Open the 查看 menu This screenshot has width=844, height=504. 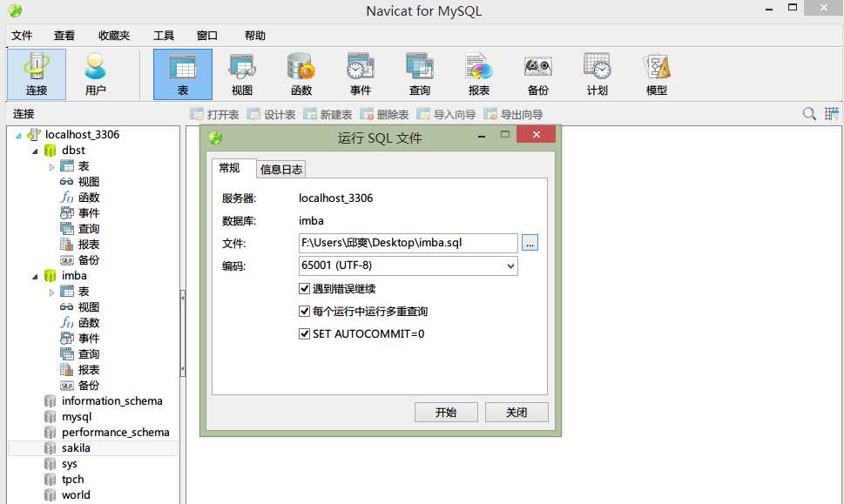64,36
